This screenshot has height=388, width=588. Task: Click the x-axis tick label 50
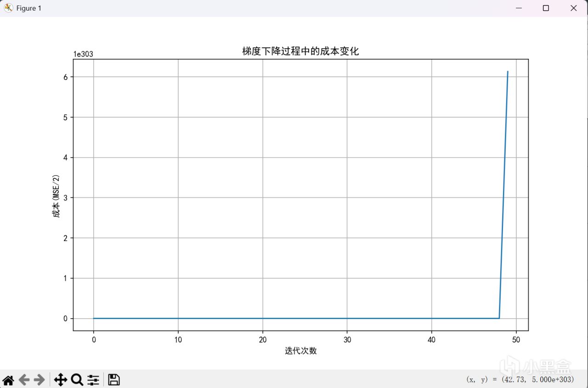pyautogui.click(x=516, y=340)
